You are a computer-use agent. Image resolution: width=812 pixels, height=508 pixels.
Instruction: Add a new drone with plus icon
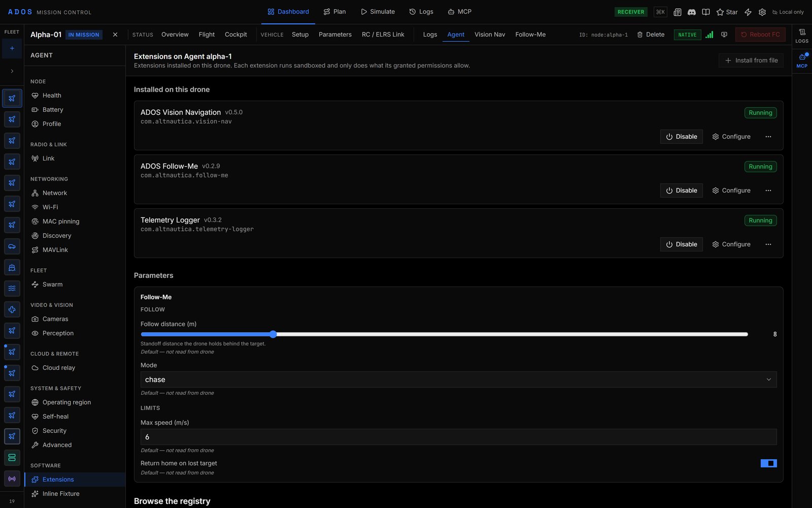[12, 48]
